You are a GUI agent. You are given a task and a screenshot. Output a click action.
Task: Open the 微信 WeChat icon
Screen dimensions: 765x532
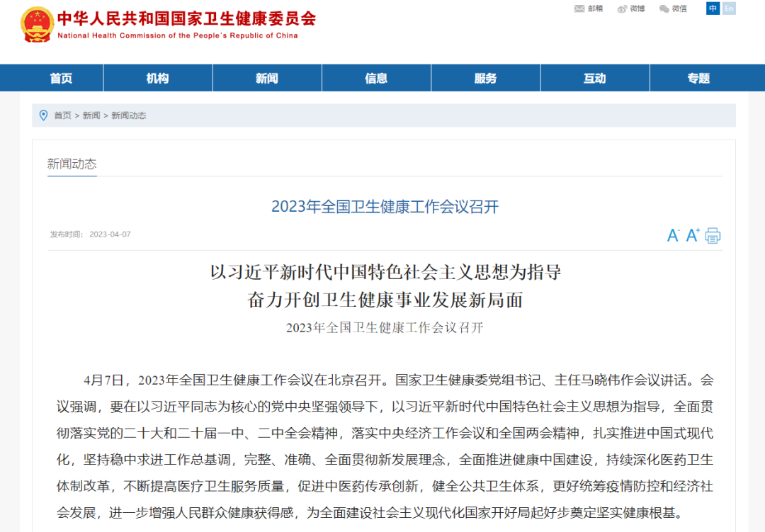coord(672,9)
